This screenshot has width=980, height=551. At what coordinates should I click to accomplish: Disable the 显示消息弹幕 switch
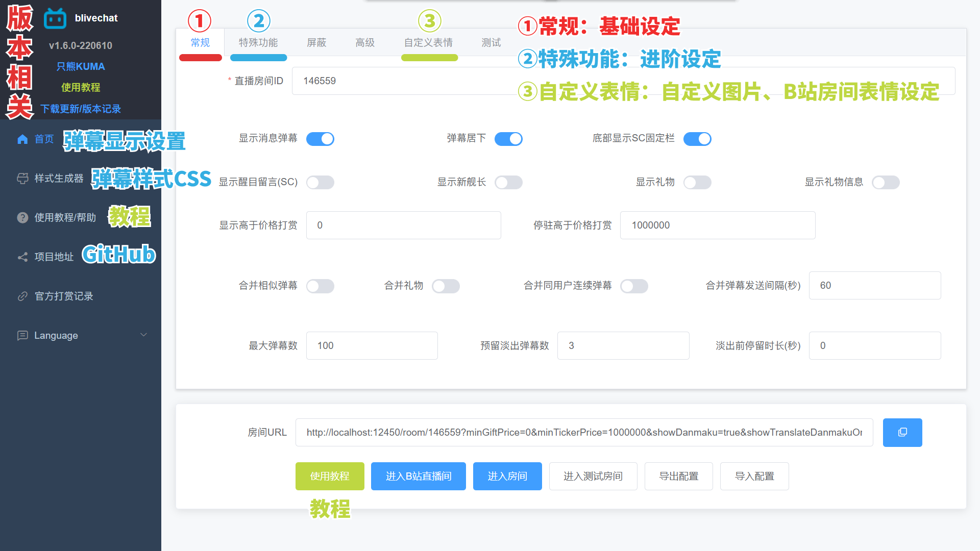pyautogui.click(x=320, y=139)
